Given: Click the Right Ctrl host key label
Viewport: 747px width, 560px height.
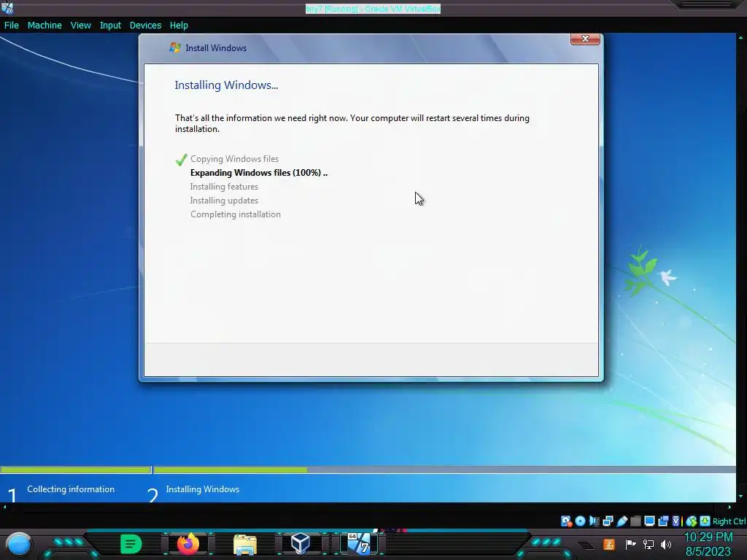Looking at the screenshot, I should tap(729, 521).
